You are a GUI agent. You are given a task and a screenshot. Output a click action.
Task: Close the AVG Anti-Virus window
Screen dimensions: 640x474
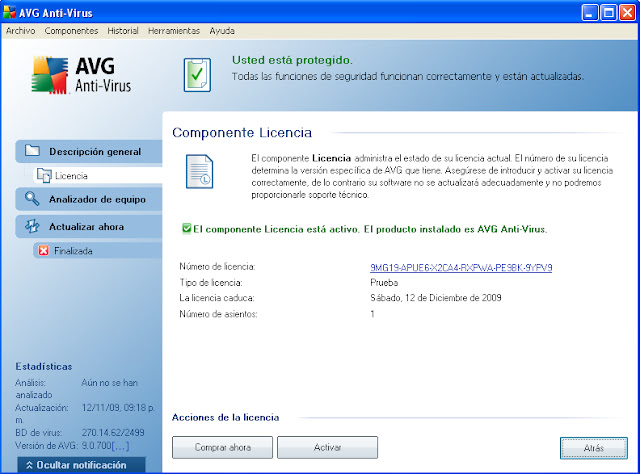point(627,13)
